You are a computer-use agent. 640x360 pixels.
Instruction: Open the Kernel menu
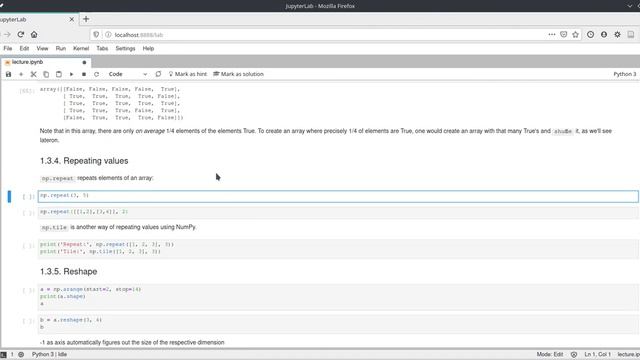[x=81, y=48]
